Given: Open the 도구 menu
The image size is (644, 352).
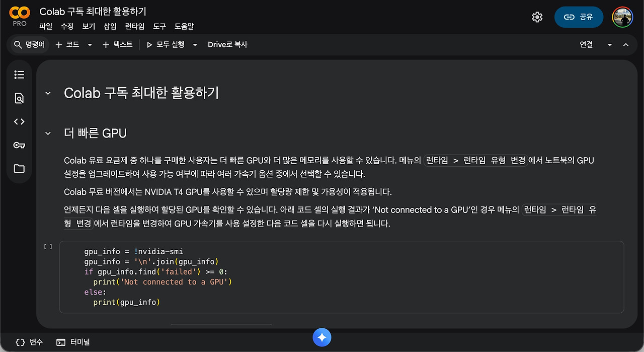Looking at the screenshot, I should [x=159, y=26].
